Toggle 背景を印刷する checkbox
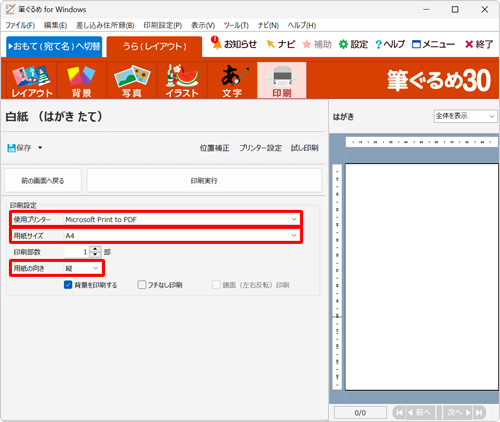 coord(68,285)
